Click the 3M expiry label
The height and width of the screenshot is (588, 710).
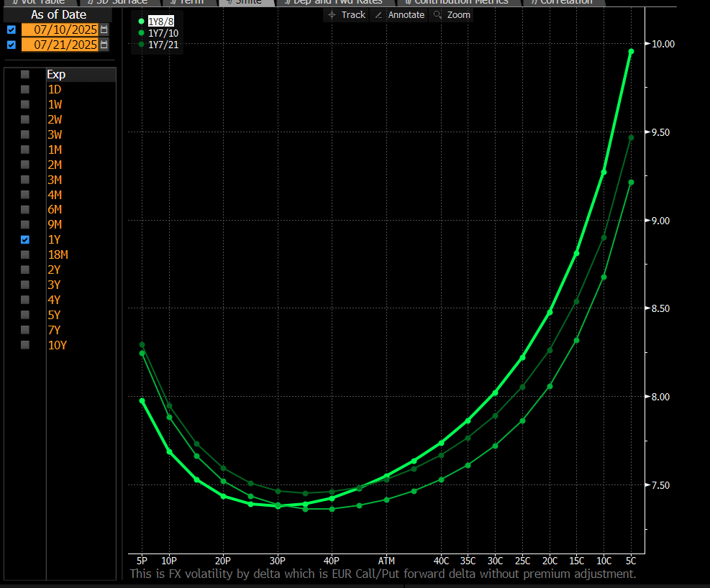pos(55,180)
